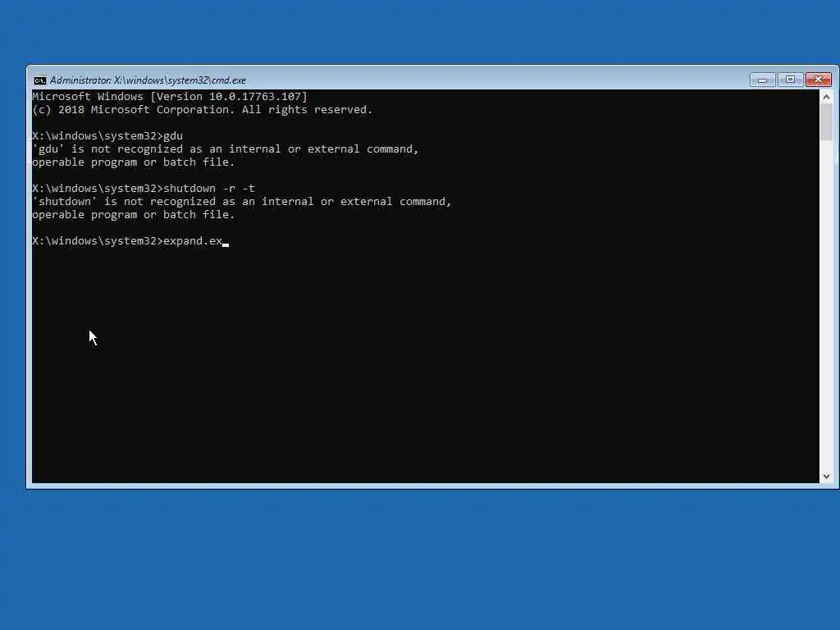Image resolution: width=840 pixels, height=630 pixels.
Task: Click the 'shutdown -r -t' command line
Action: click(x=144, y=189)
